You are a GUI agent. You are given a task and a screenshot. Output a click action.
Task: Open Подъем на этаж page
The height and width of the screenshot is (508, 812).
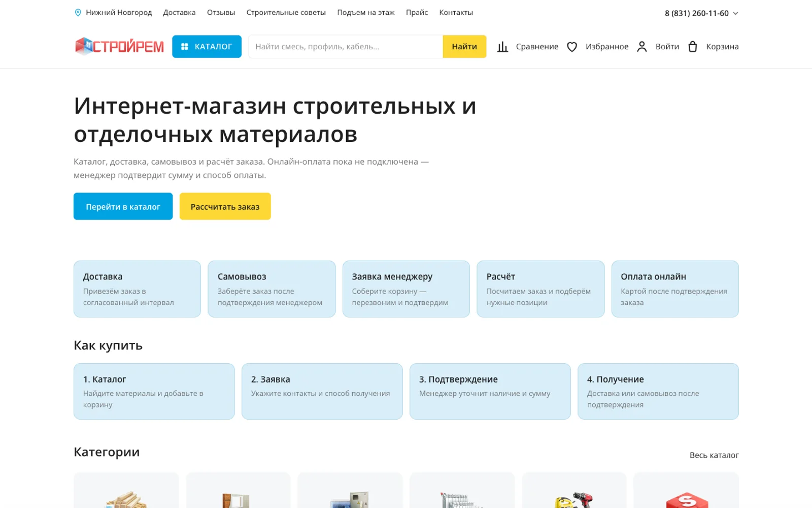[x=365, y=13]
